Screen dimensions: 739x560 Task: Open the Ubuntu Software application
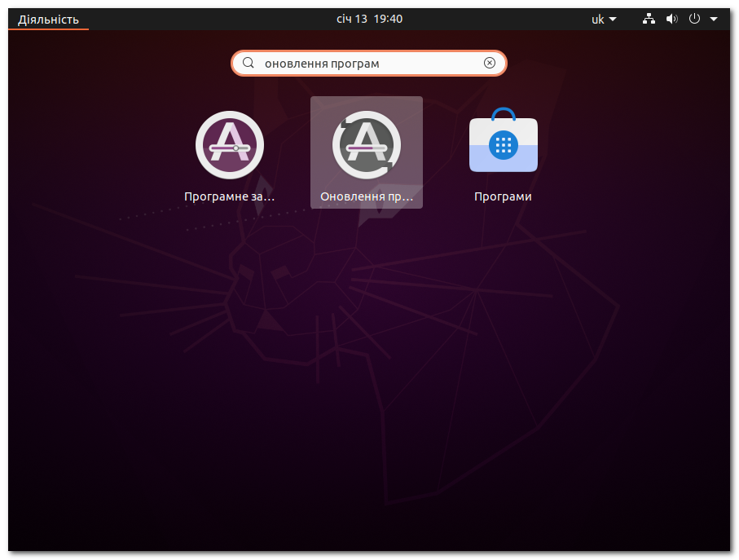(229, 145)
